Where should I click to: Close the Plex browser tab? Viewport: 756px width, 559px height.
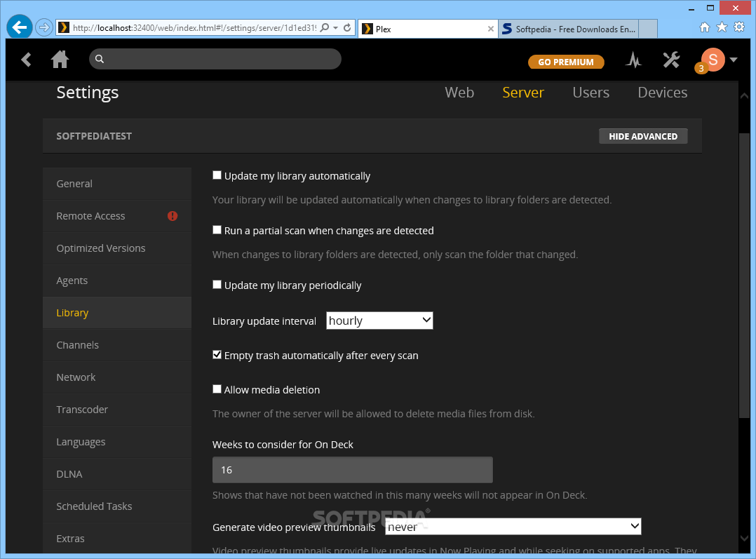pos(490,29)
